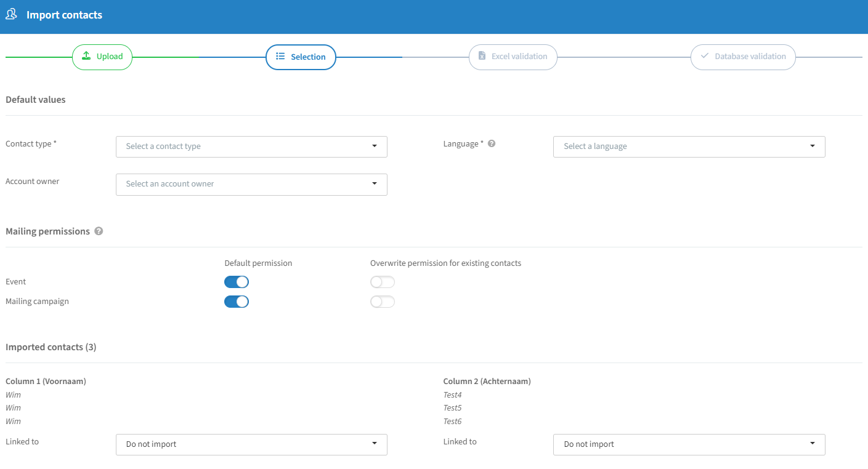Click the Excel file icon in the wizard
The height and width of the screenshot is (469, 868).
click(x=482, y=56)
